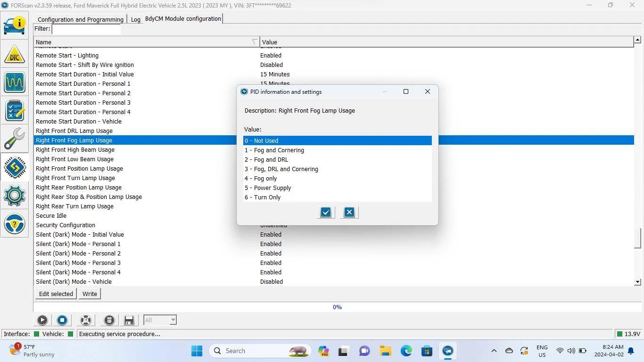644x362 pixels.
Task: Open the gear settings section
Action: 15,196
